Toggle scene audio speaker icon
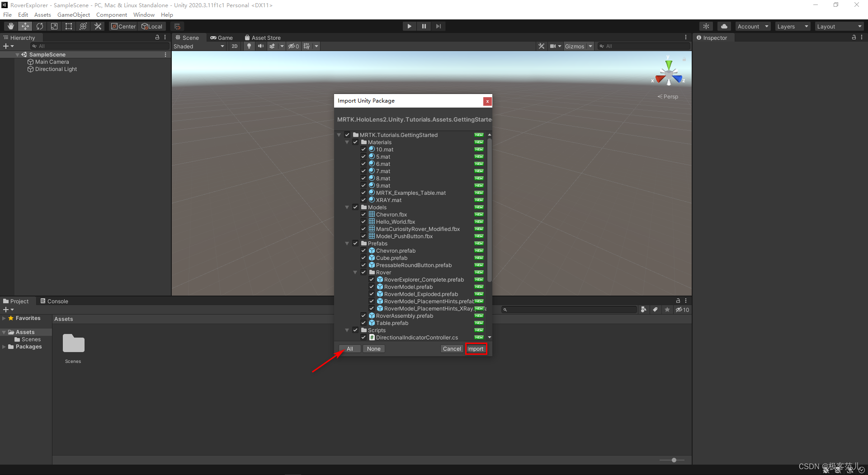This screenshot has width=868, height=475. (x=261, y=46)
